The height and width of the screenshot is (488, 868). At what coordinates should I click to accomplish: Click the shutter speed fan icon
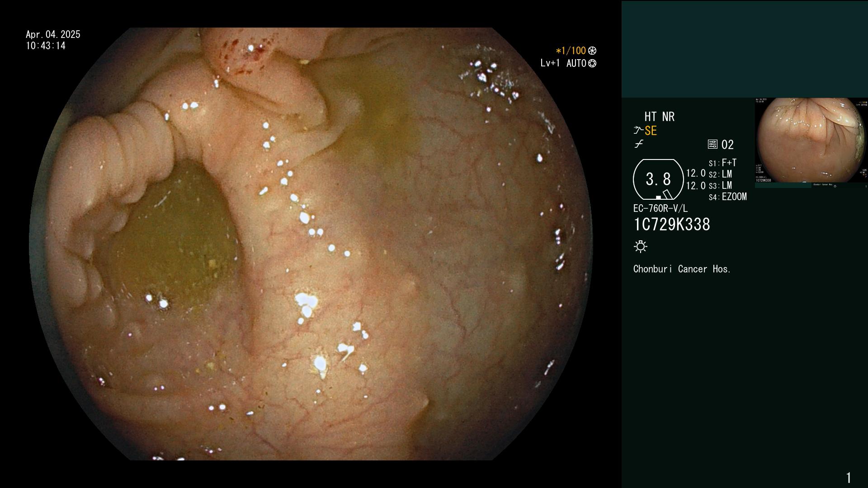pos(592,51)
